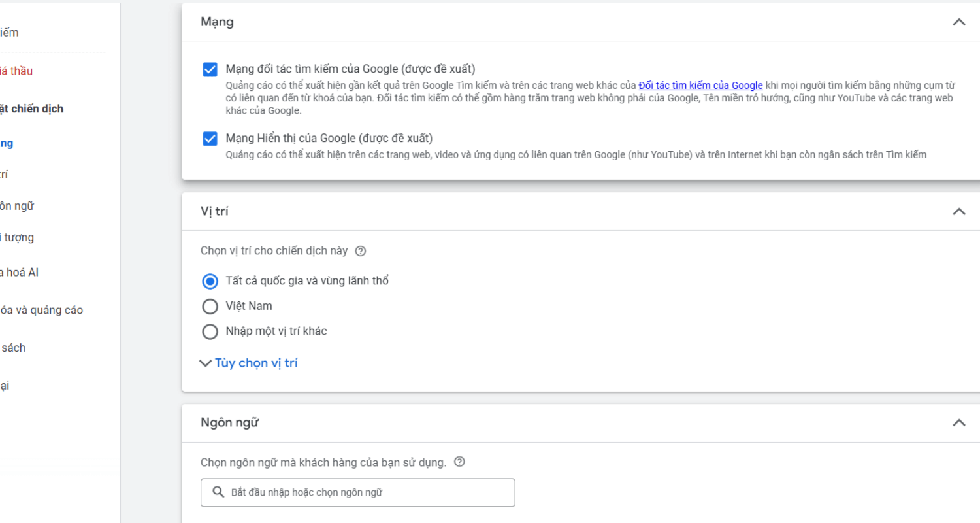This screenshot has width=980, height=523.
Task: Uncheck "Mạng đối tác tìm kiếm của Google"
Action: [x=210, y=69]
